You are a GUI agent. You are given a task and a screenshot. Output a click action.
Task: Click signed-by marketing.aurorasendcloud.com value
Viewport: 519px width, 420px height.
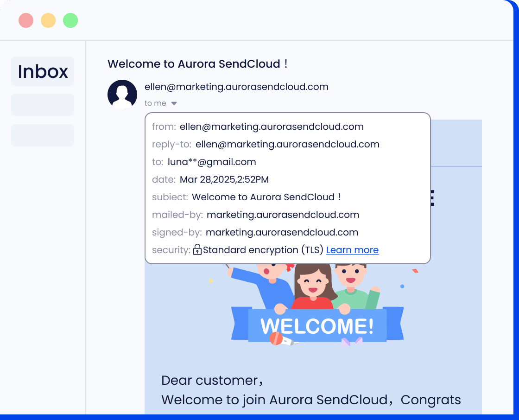click(282, 232)
